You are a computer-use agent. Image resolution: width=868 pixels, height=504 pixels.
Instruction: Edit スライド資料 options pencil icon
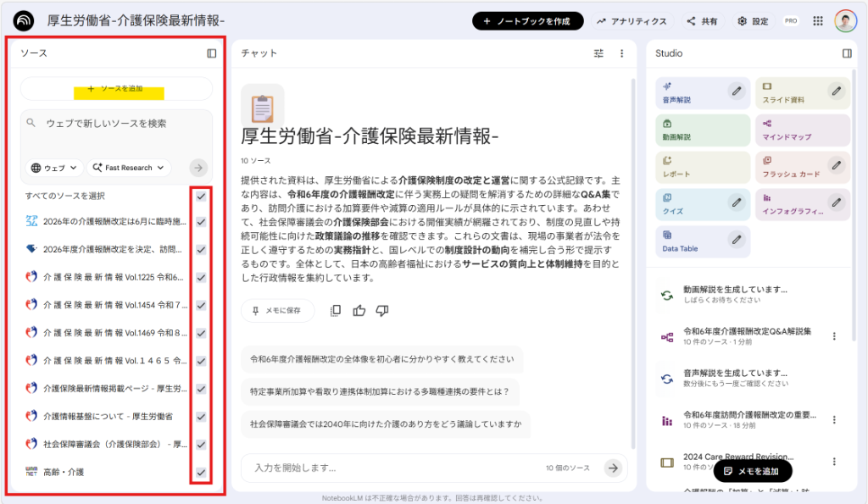click(x=836, y=91)
